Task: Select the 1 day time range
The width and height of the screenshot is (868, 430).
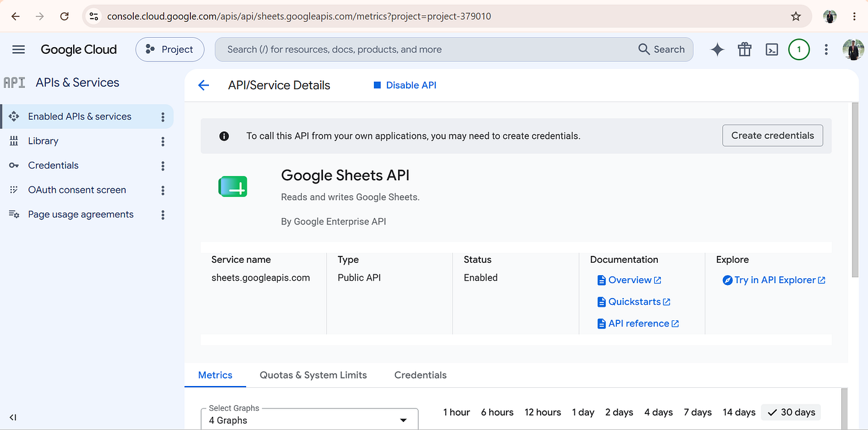Action: (x=583, y=412)
